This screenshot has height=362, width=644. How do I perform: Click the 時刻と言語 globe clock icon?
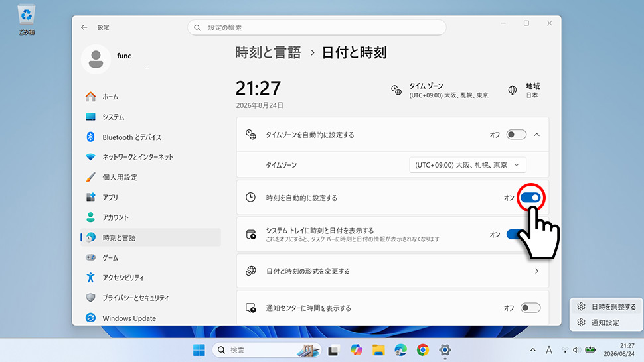click(91, 237)
